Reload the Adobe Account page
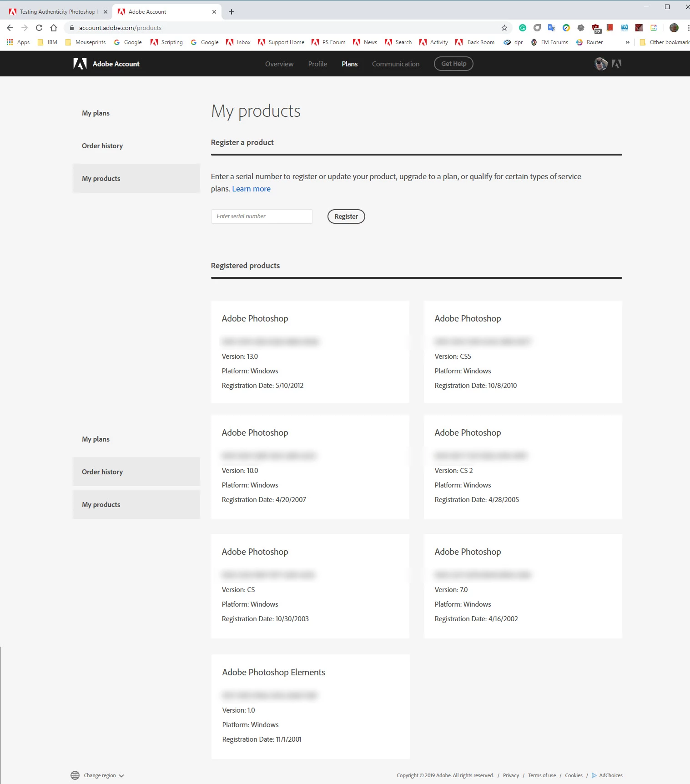690x784 pixels. tap(39, 28)
